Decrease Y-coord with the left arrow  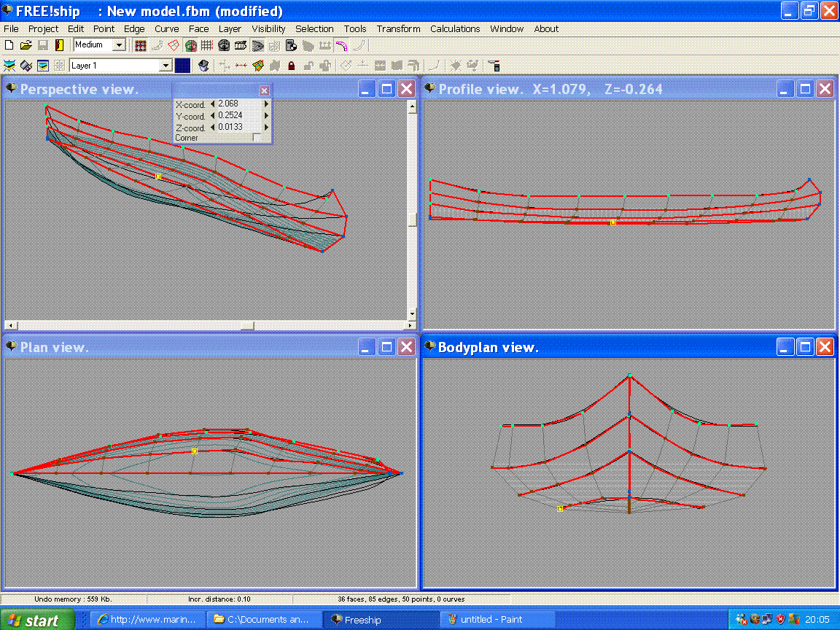click(213, 116)
